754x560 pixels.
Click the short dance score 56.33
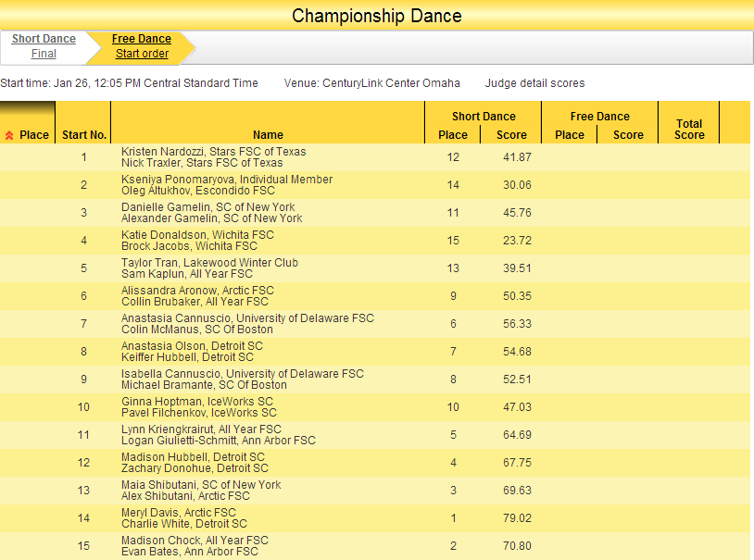(517, 324)
